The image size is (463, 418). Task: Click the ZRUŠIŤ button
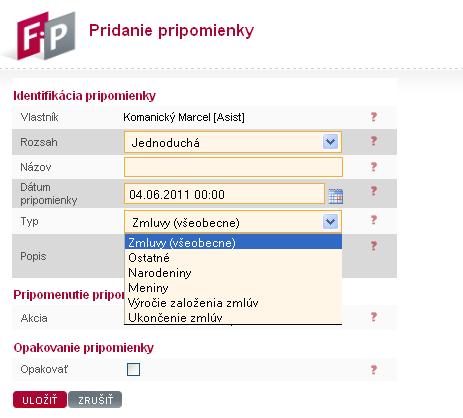click(95, 400)
